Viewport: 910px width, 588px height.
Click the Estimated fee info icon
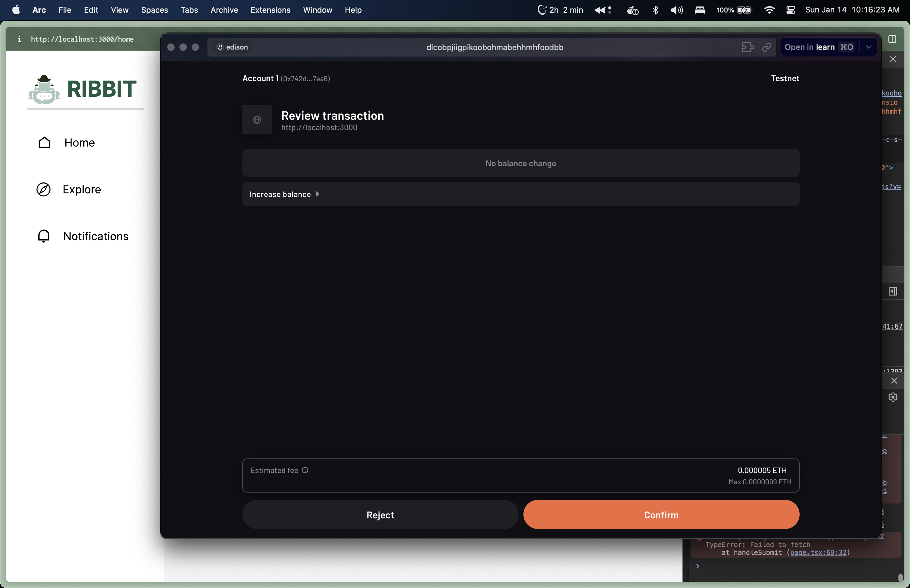click(305, 470)
